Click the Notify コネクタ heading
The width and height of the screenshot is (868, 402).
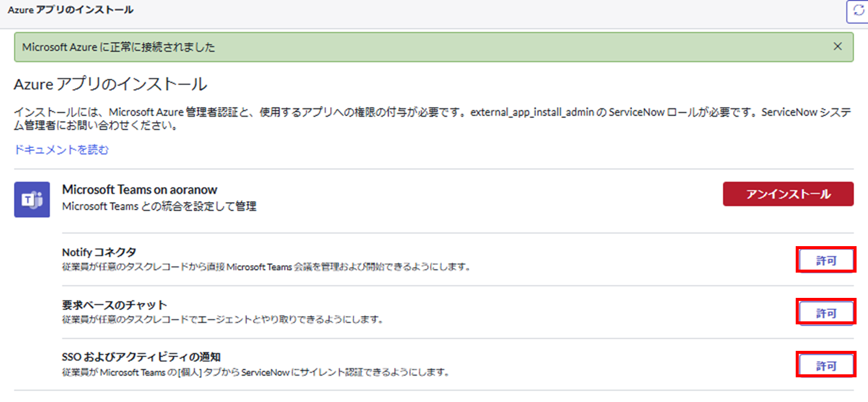99,252
